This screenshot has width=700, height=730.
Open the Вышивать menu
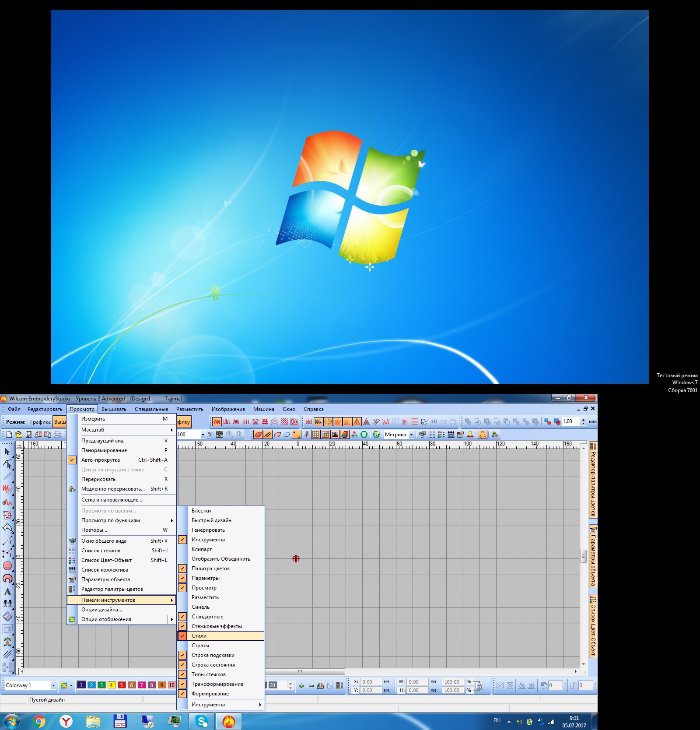click(114, 409)
